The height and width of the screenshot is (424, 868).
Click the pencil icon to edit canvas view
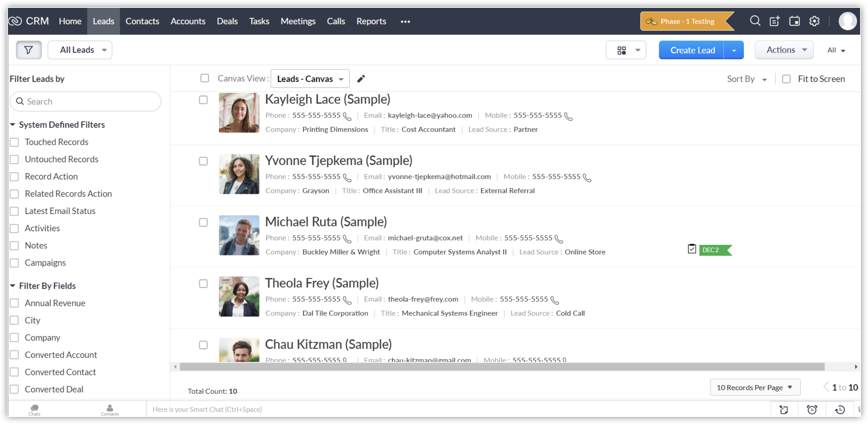[361, 79]
